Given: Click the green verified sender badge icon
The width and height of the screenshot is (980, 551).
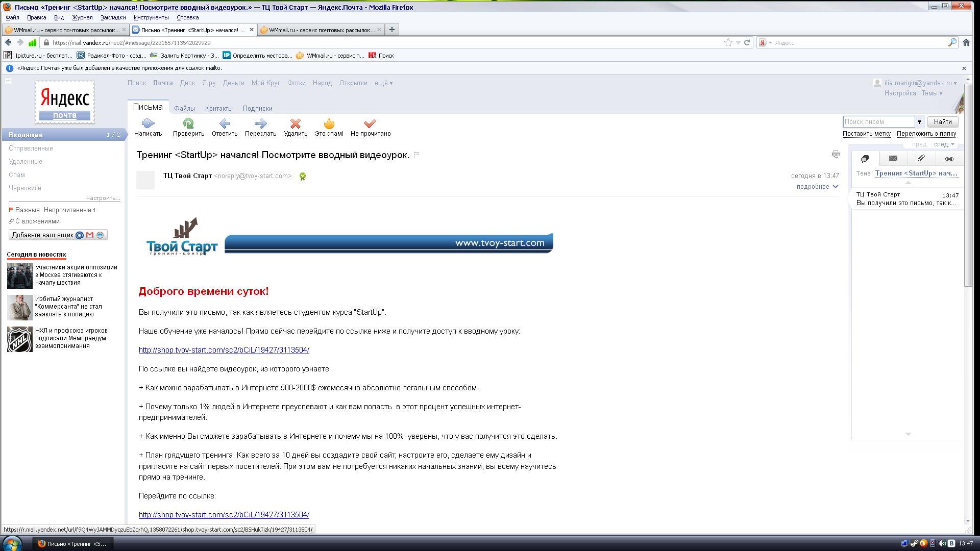Looking at the screenshot, I should [x=303, y=177].
